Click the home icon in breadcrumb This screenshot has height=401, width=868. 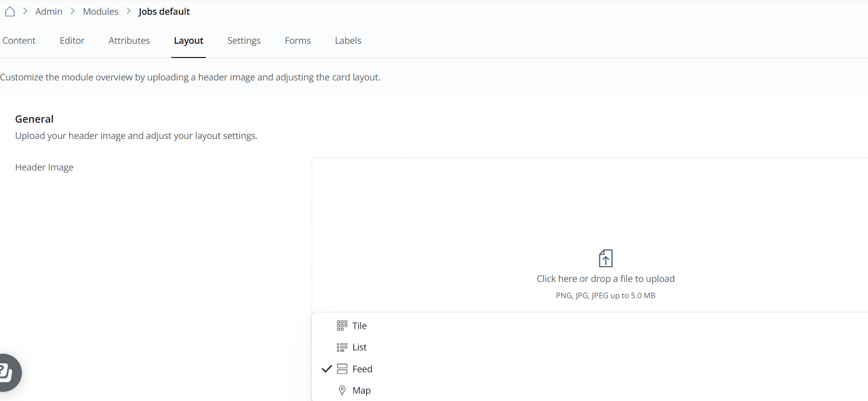(10, 11)
